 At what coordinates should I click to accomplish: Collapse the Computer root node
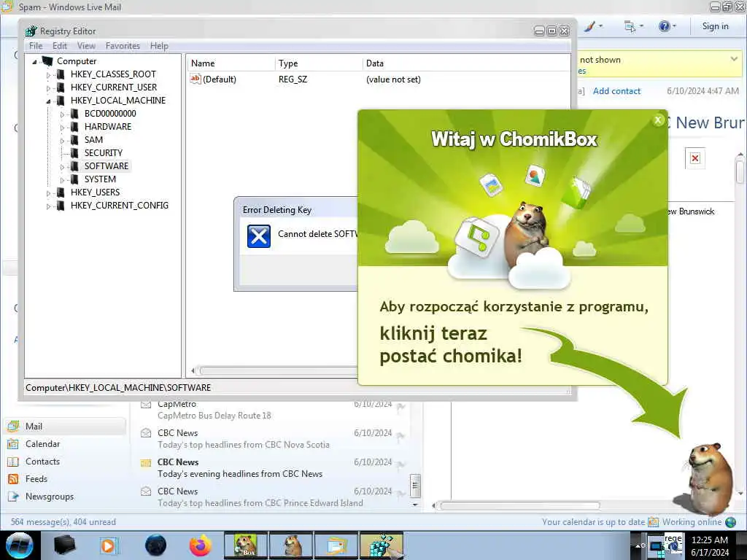34,61
